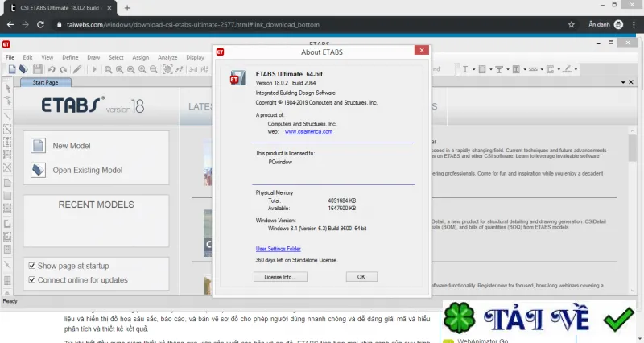The width and height of the screenshot is (644, 343).
Task: Toggle Show page at startup checkbox
Action: pyautogui.click(x=32, y=266)
